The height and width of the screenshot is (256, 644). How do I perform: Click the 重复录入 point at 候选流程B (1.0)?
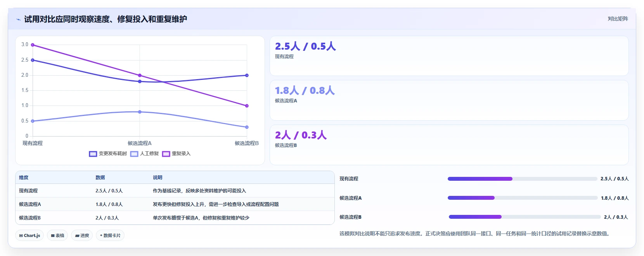[247, 106]
